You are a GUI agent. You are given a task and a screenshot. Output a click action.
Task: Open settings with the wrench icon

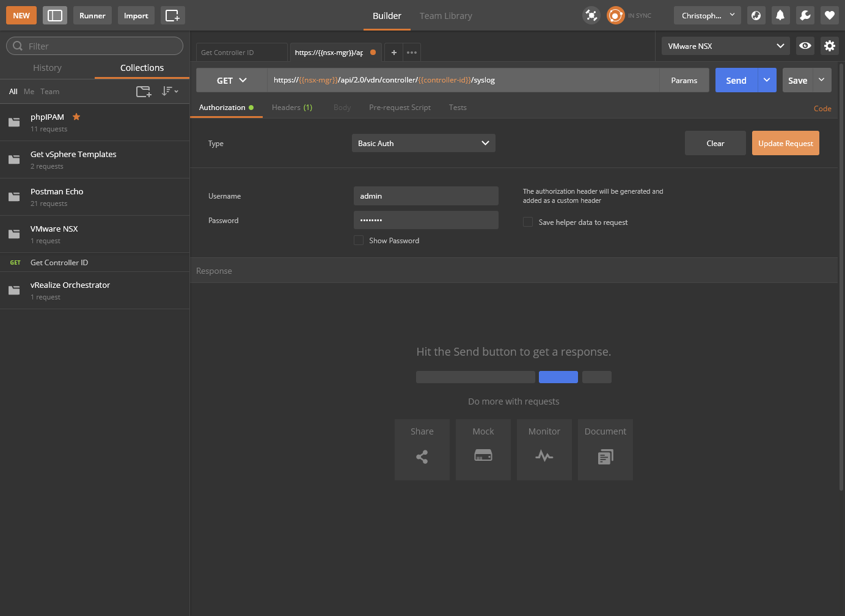[805, 15]
